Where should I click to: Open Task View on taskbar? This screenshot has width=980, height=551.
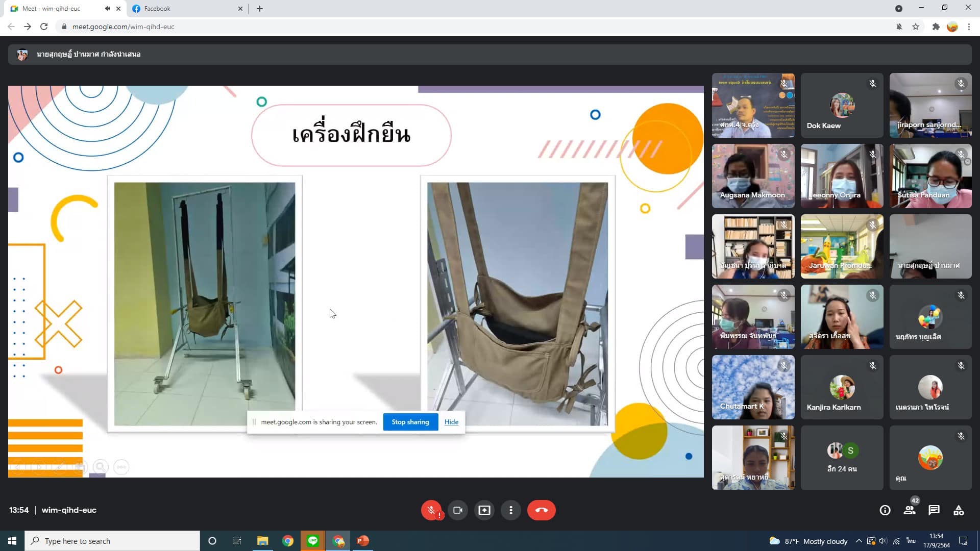[x=237, y=541]
